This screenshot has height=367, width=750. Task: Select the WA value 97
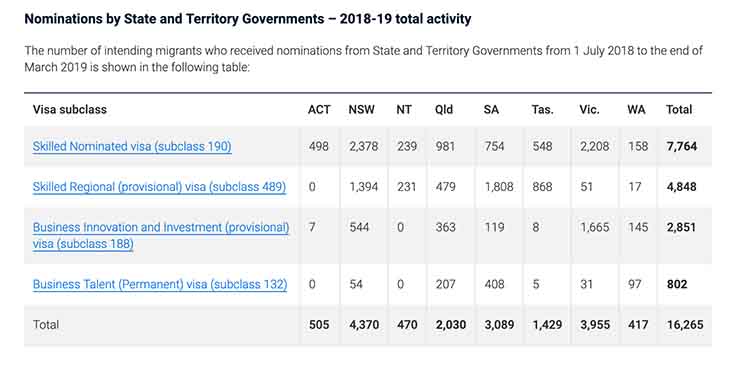coord(635,284)
